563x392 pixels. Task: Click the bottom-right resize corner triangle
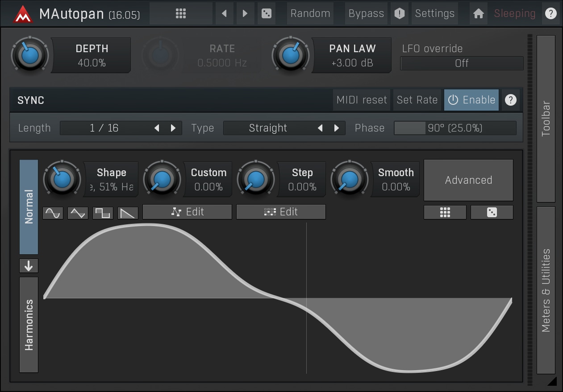[x=552, y=380]
